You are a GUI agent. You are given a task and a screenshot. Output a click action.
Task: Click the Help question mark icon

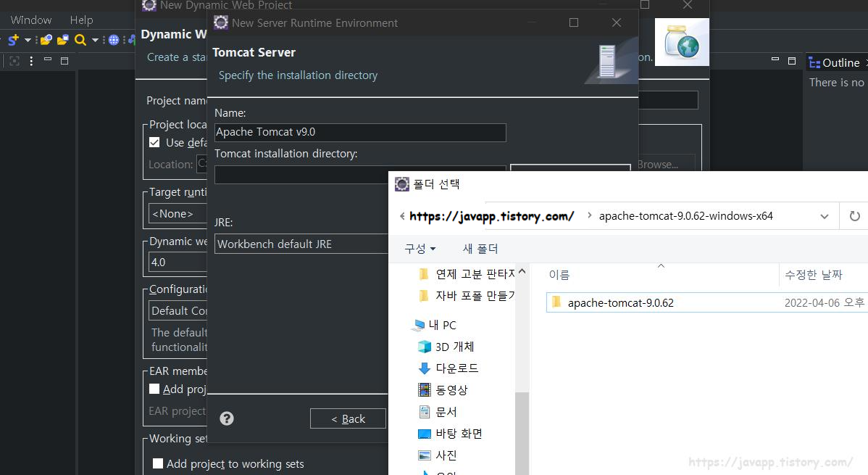(226, 418)
